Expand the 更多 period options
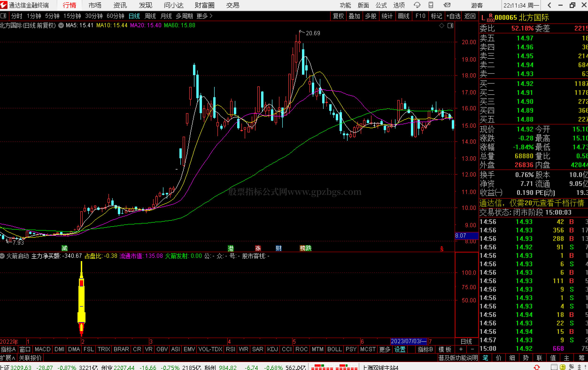Image resolution: width=588 pixels, height=370 pixels. coord(204,16)
